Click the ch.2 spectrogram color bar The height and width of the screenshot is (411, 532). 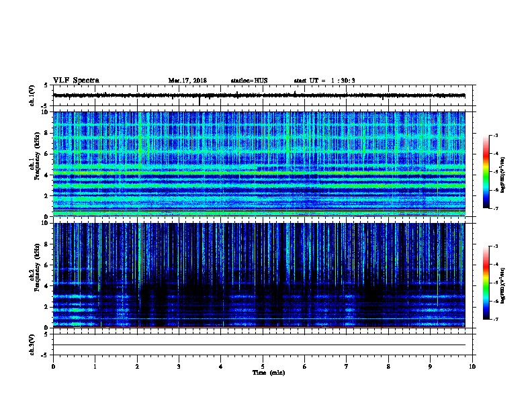pyautogui.click(x=486, y=283)
